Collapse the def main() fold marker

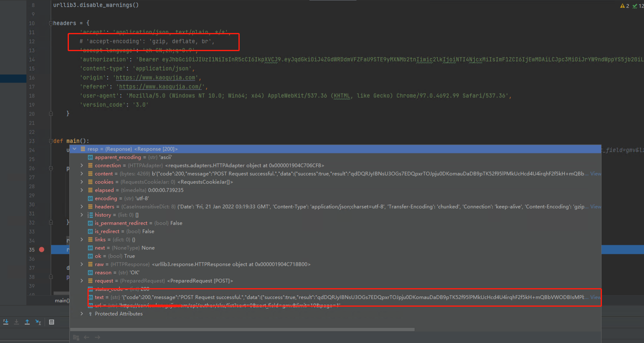coord(51,141)
